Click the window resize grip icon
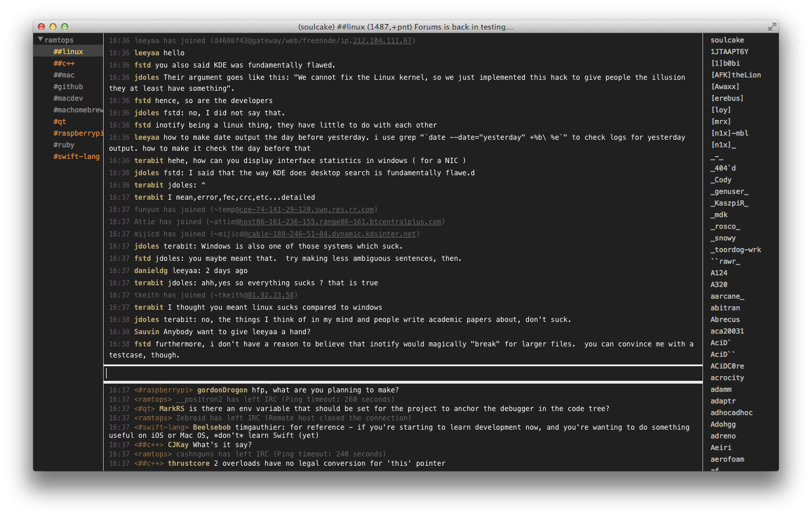812x517 pixels. coord(772,27)
